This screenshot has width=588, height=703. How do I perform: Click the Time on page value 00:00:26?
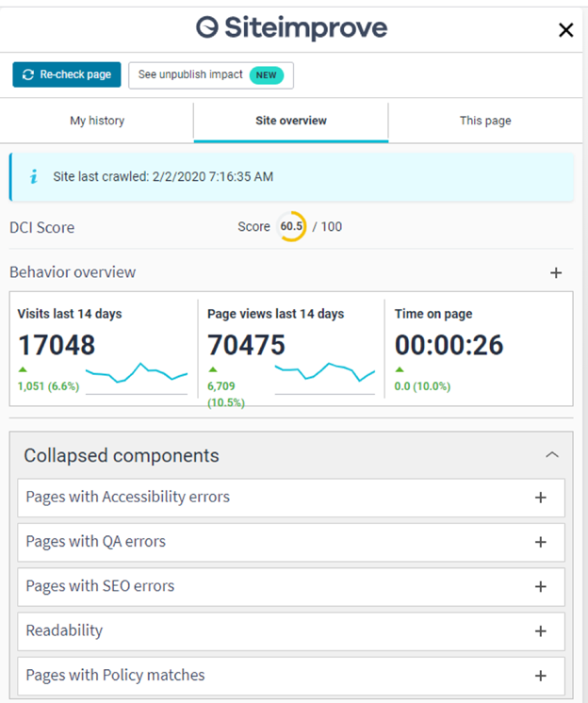pyautogui.click(x=449, y=345)
